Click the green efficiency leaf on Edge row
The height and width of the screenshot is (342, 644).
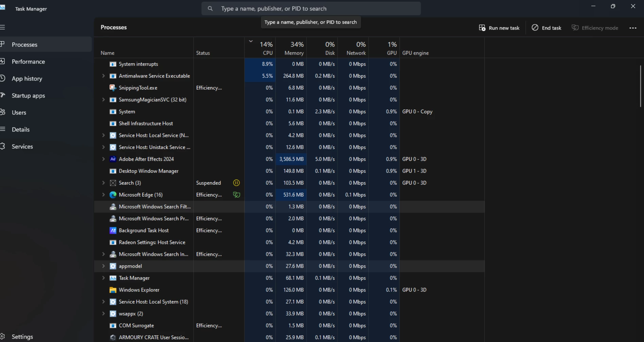[x=237, y=195]
